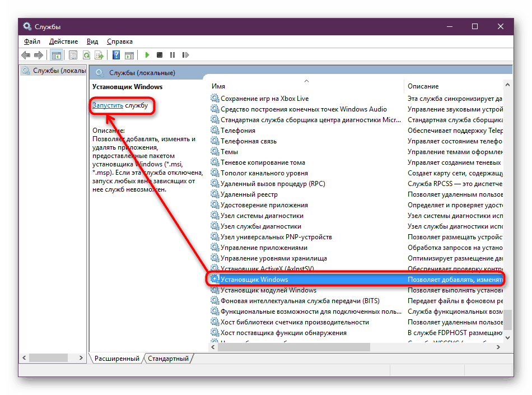Click the Запустить link to start service
This screenshot has height=395, width=532.
108,105
